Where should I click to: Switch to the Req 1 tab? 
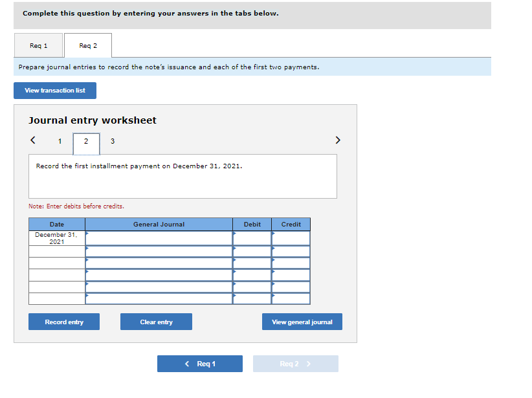pyautogui.click(x=38, y=45)
